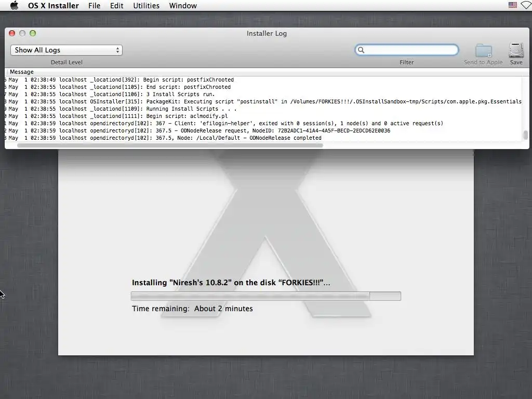Click the vertical scrollbar thumb of the log
532x399 pixels.
pyautogui.click(x=526, y=135)
